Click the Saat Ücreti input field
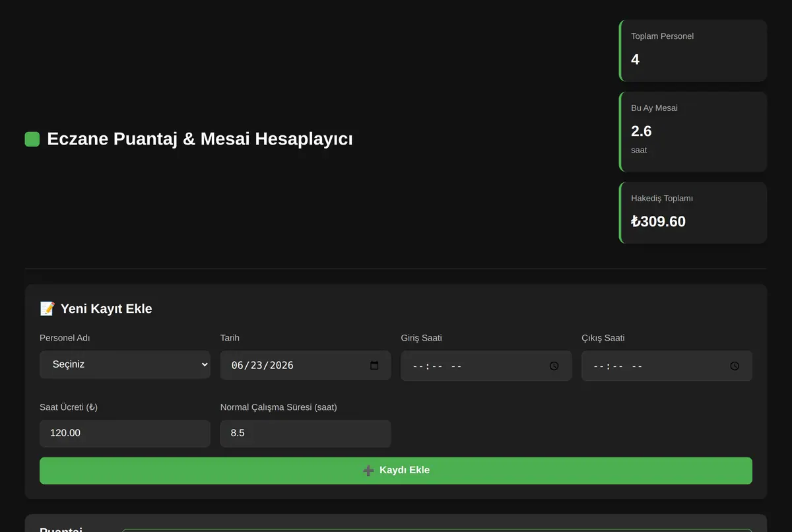 point(125,434)
